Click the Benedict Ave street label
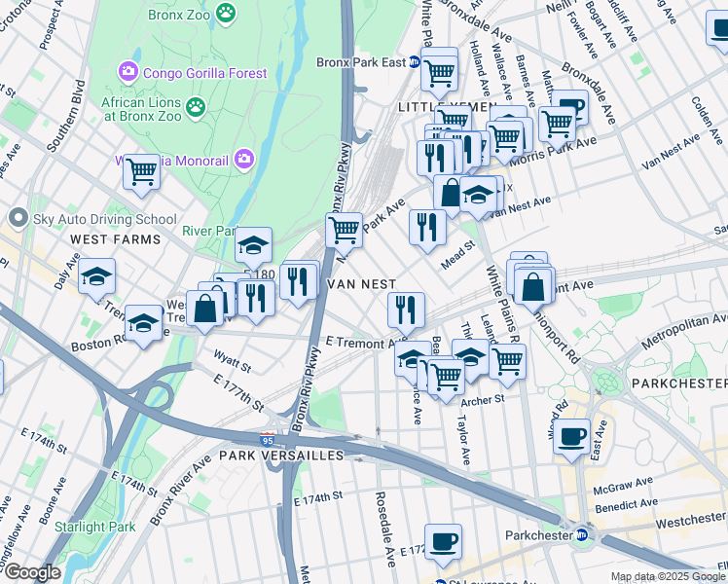 (627, 505)
